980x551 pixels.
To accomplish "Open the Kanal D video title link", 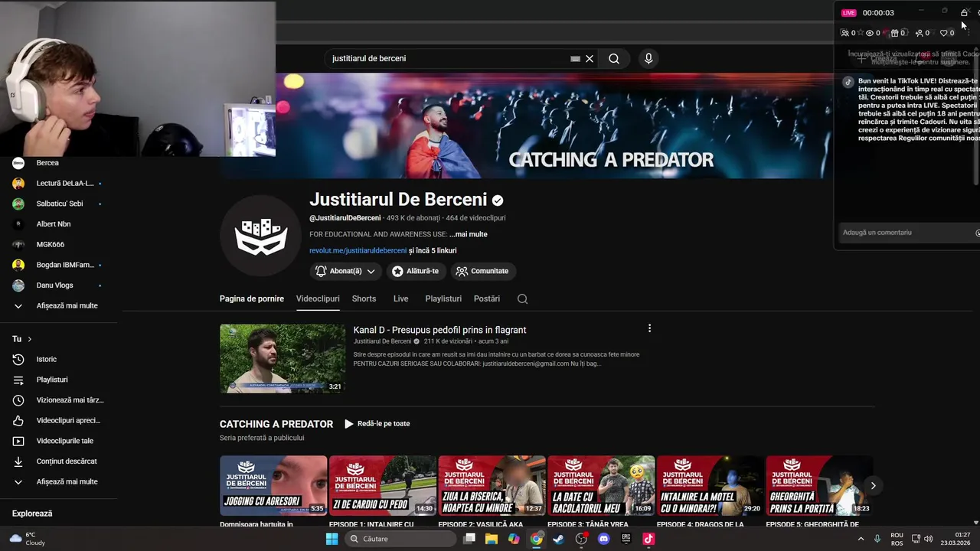I will (439, 330).
